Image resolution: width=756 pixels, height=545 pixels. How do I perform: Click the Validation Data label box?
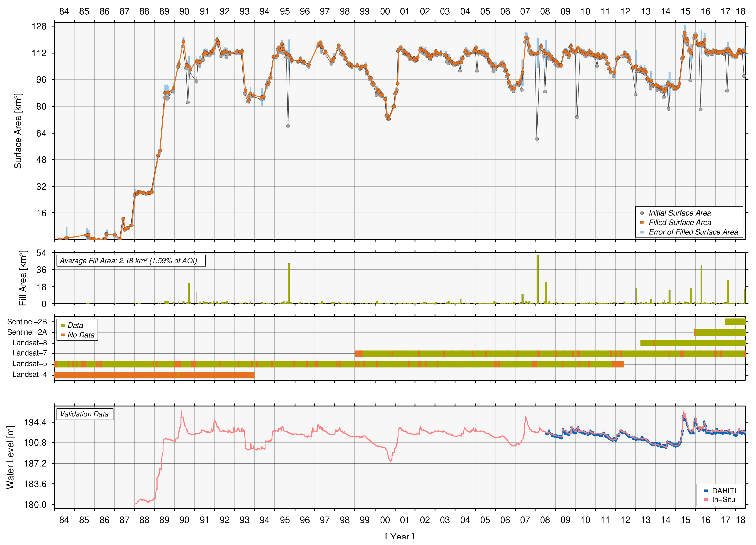point(85,414)
